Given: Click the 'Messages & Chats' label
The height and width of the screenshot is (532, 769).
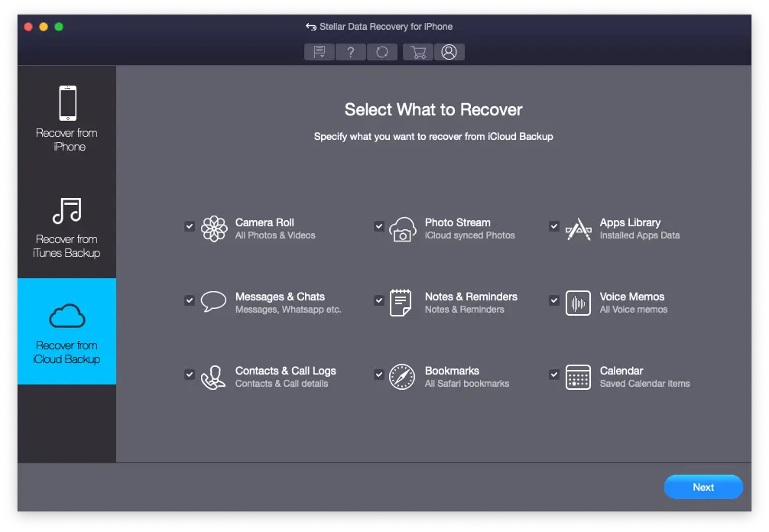Looking at the screenshot, I should click(x=280, y=297).
